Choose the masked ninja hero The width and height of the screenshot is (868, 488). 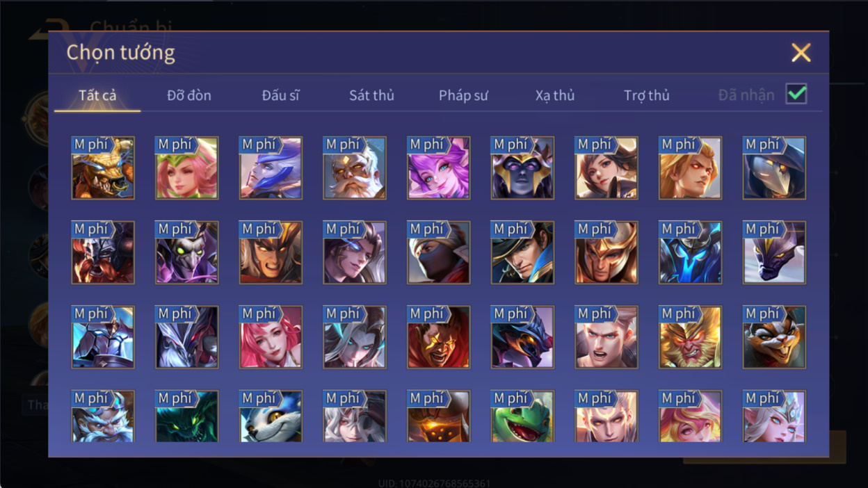click(x=438, y=253)
